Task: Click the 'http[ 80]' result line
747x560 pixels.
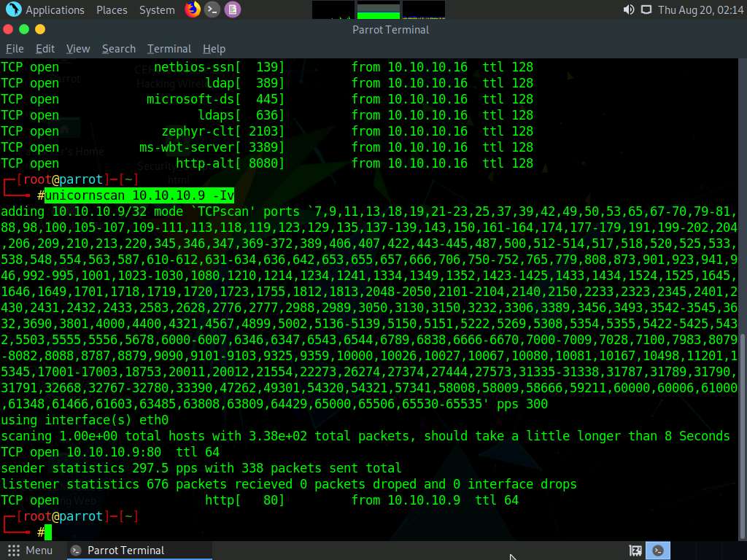Action: (x=260, y=500)
